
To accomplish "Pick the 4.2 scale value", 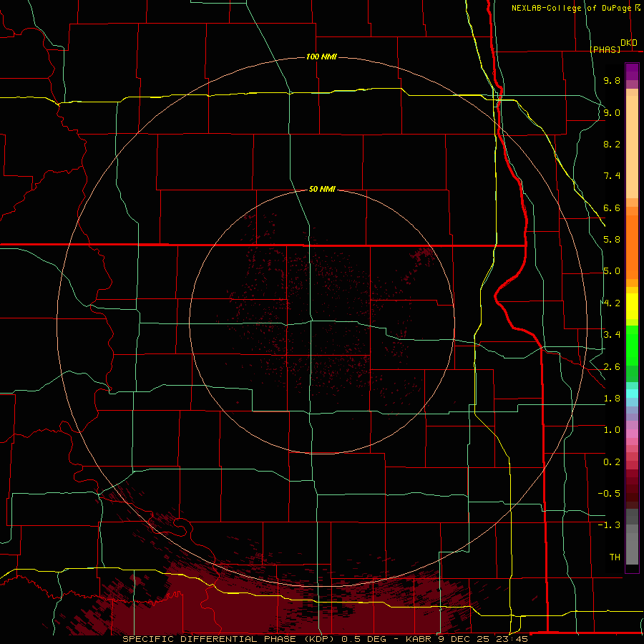I will (612, 303).
